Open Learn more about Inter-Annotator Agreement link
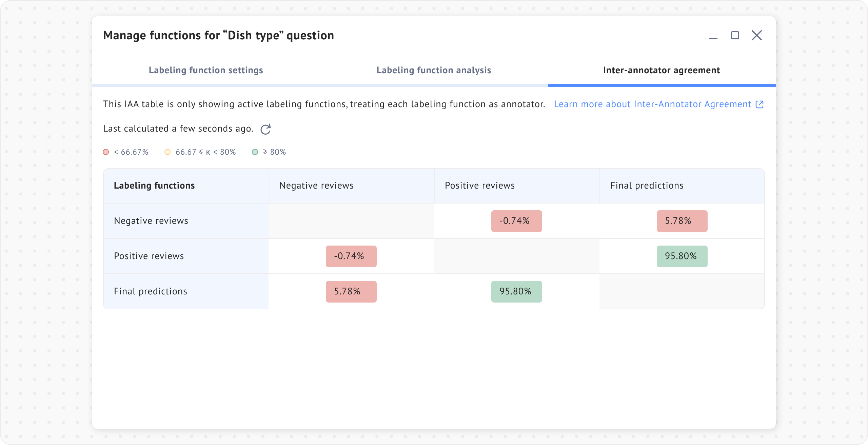Image resolution: width=868 pixels, height=445 pixels. [x=652, y=104]
